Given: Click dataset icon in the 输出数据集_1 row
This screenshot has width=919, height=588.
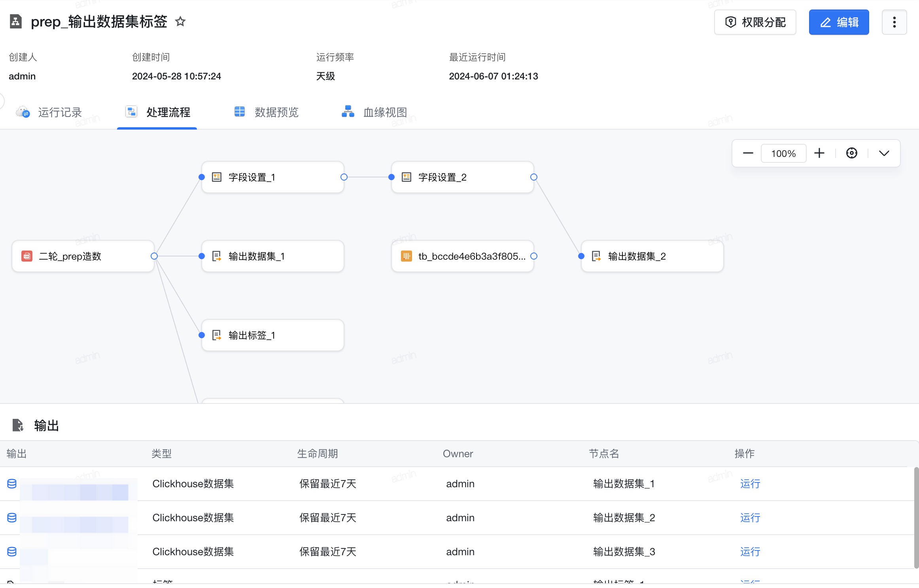Looking at the screenshot, I should (x=12, y=484).
